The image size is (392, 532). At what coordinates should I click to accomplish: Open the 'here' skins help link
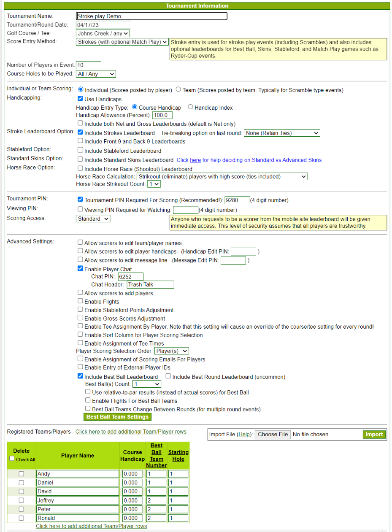click(195, 160)
